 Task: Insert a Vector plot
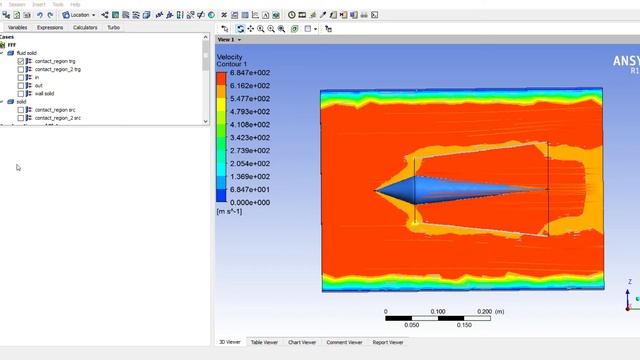coord(105,15)
